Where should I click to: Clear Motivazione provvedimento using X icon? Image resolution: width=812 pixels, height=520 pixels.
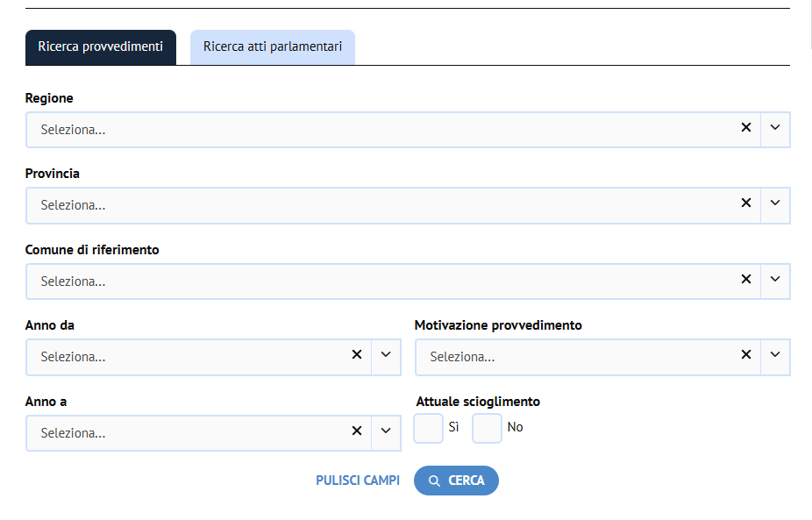point(745,355)
